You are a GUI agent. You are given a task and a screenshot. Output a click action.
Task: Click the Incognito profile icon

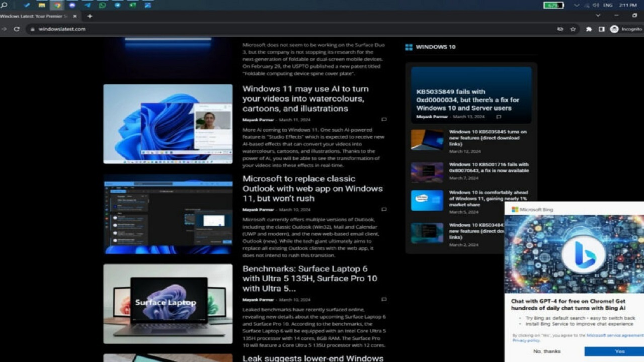[x=614, y=29]
